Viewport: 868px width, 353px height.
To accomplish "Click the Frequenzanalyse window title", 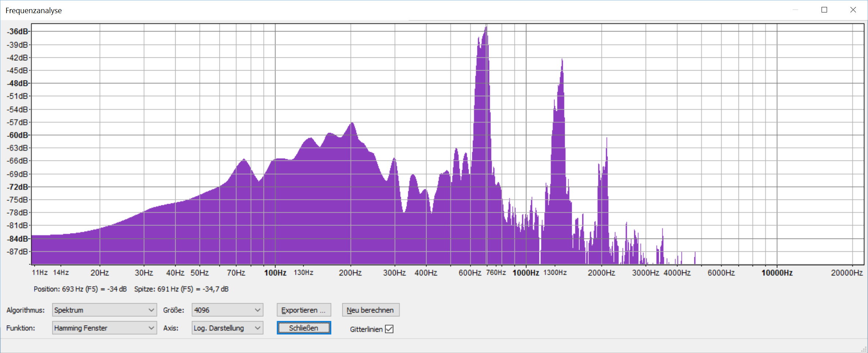I will pyautogui.click(x=34, y=11).
